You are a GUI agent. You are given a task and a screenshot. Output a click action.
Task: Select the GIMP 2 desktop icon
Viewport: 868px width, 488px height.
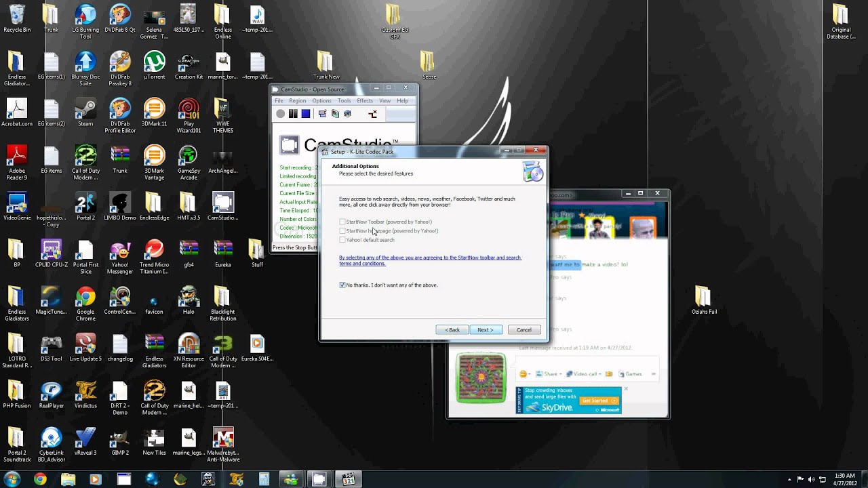[120, 441]
